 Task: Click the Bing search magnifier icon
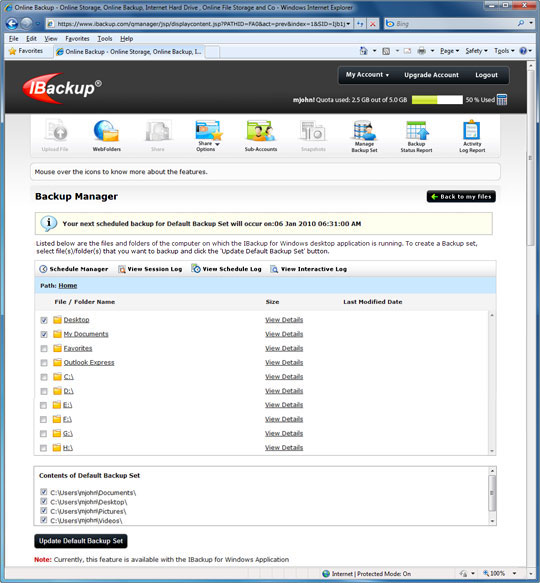(x=521, y=23)
